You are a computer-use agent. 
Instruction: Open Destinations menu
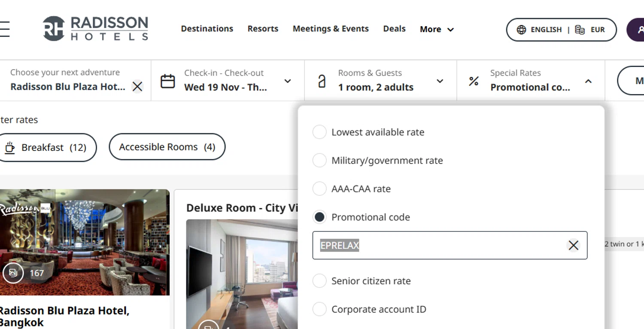pos(207,29)
